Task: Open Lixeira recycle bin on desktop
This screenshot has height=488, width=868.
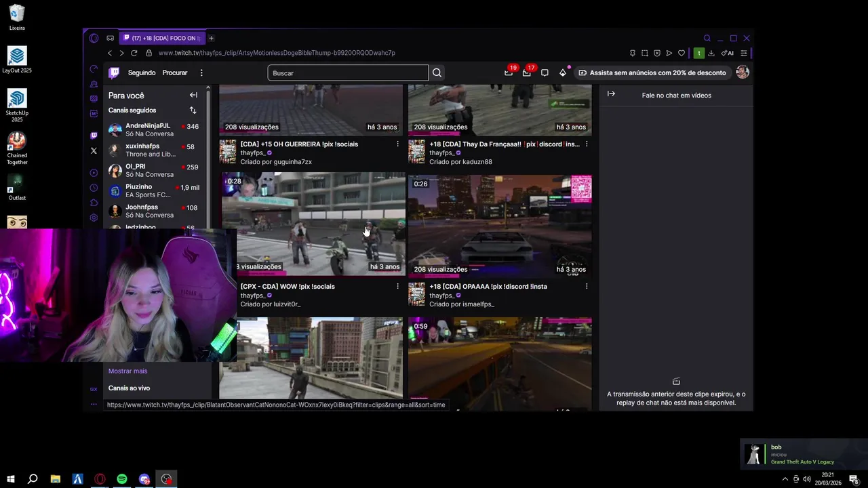Action: 17,18
